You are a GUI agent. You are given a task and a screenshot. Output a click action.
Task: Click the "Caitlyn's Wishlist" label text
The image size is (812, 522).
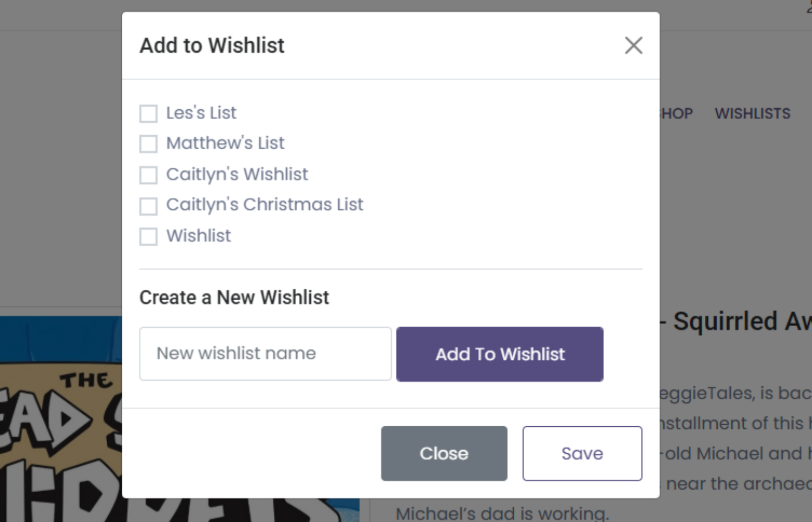click(237, 174)
